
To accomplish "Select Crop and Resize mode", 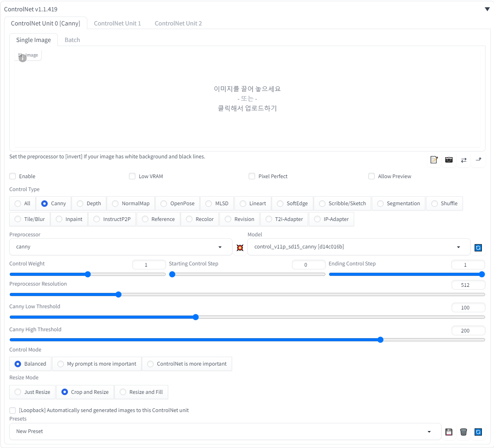I will tap(85, 392).
